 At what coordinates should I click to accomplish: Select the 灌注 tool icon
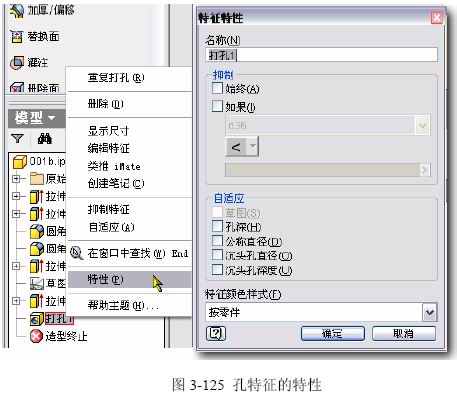[x=17, y=62]
